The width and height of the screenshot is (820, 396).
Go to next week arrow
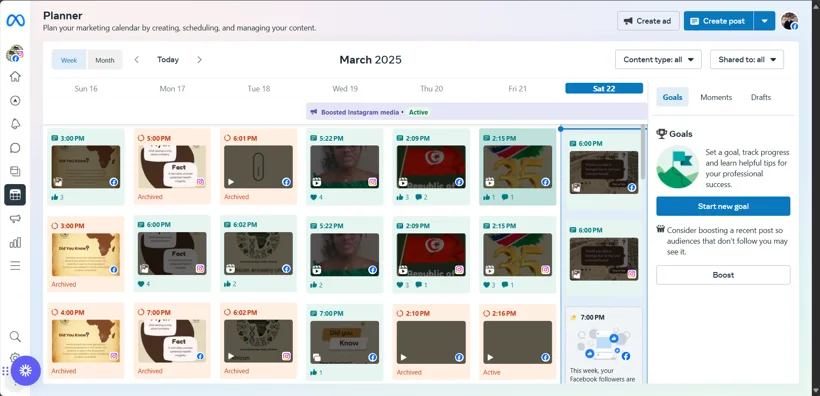point(199,60)
